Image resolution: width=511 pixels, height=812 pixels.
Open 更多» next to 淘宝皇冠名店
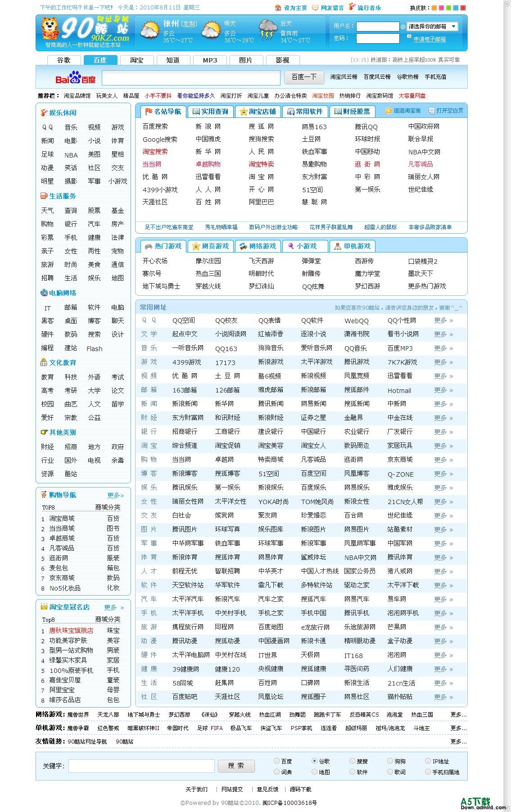(x=114, y=608)
